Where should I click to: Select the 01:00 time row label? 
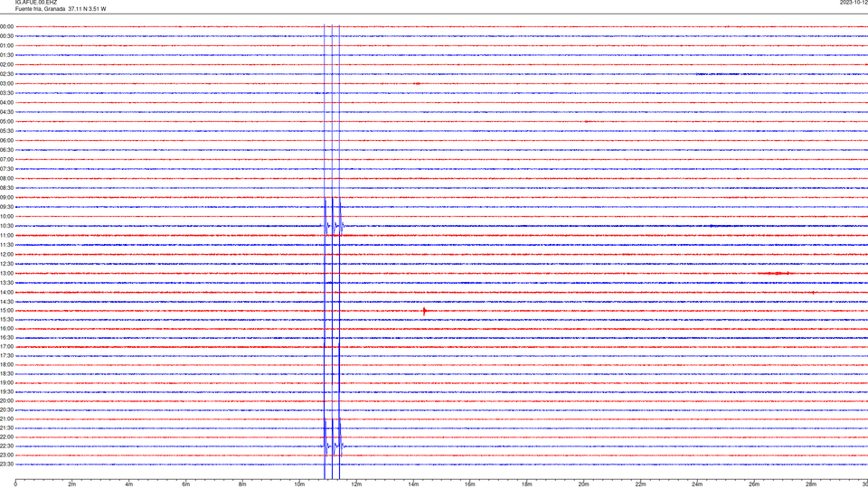[x=6, y=45]
